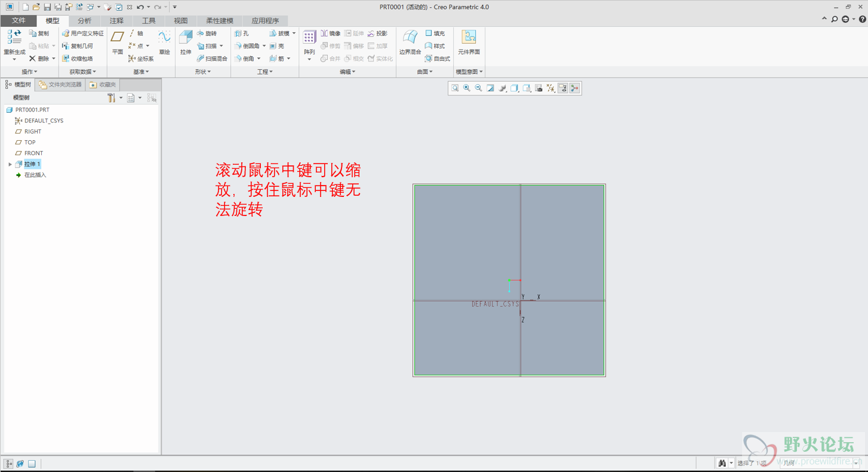Create a datum 平面 (Plane)
This screenshot has width=868, height=472.
coord(118,43)
